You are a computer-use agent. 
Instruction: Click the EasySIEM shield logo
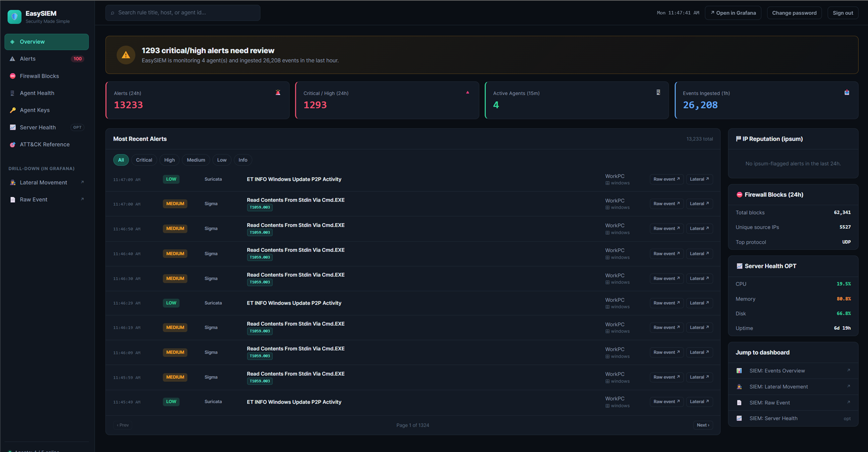point(14,17)
